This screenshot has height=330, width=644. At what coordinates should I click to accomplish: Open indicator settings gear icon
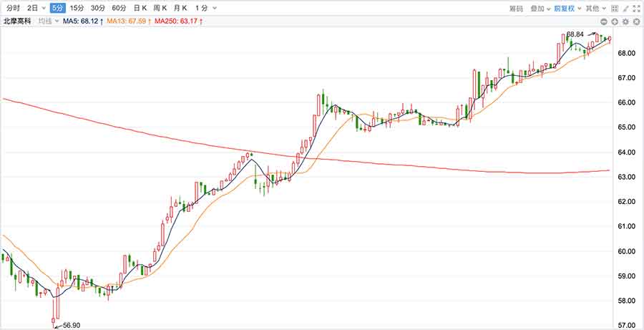tap(625, 22)
